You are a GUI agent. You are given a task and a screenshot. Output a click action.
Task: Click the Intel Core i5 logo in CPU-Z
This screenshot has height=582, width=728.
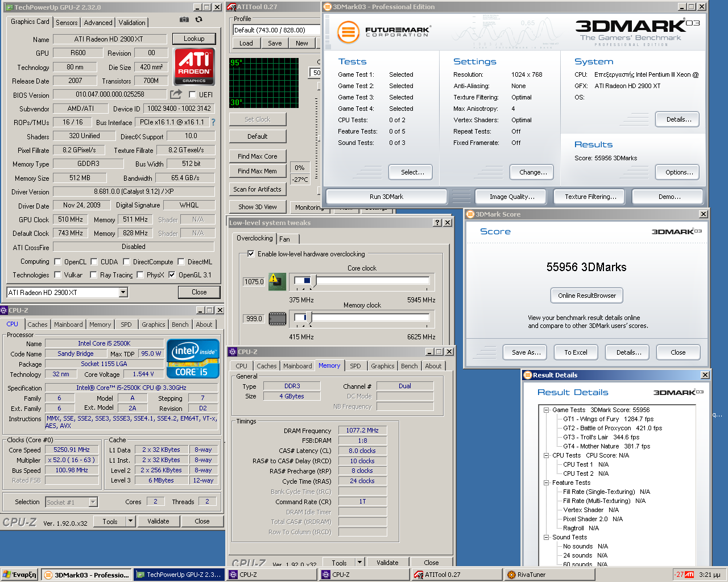193,358
